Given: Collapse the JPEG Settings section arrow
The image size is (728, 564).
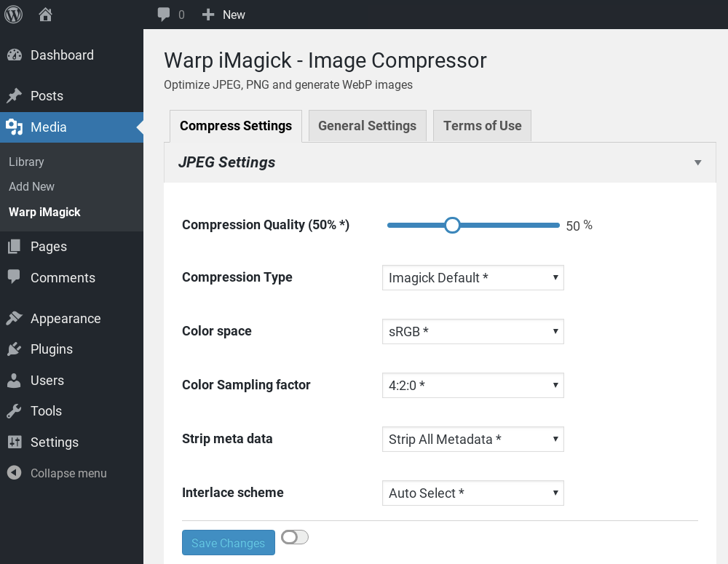Looking at the screenshot, I should (x=697, y=162).
